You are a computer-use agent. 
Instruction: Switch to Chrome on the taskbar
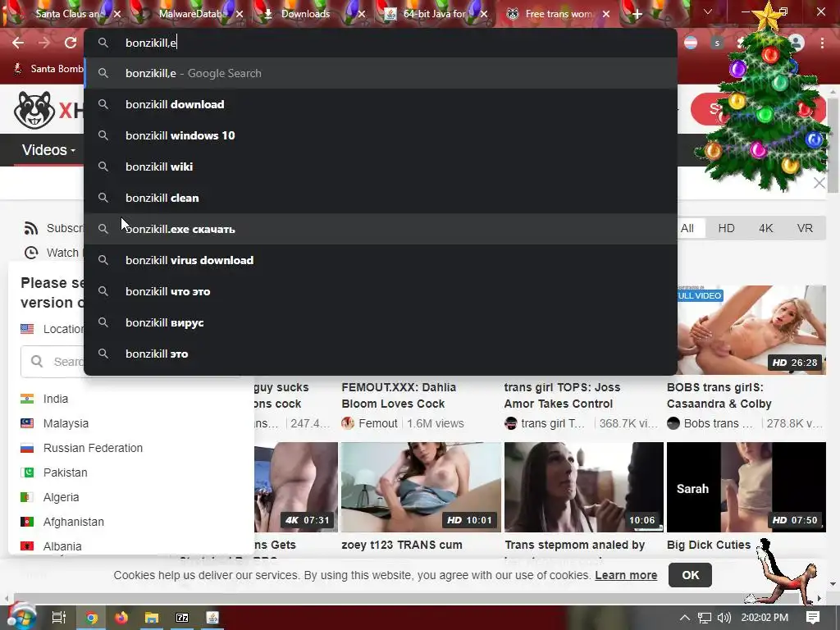point(91,618)
